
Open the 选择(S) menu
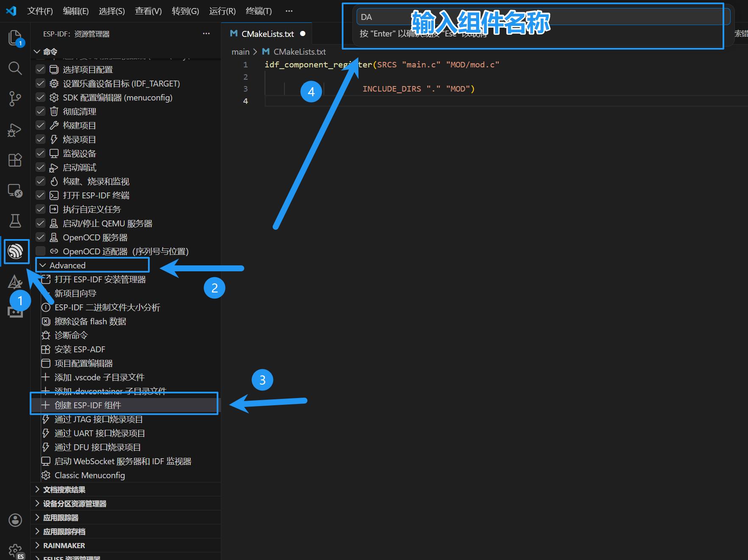(112, 11)
